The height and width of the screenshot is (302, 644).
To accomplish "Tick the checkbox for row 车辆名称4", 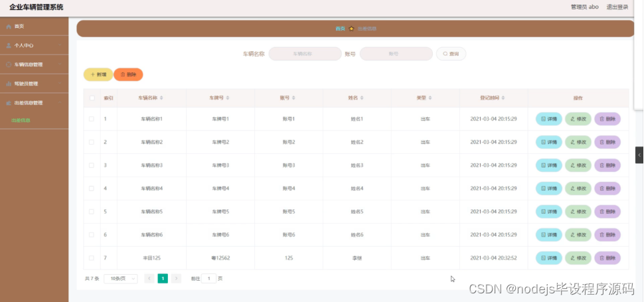I will pyautogui.click(x=92, y=189).
